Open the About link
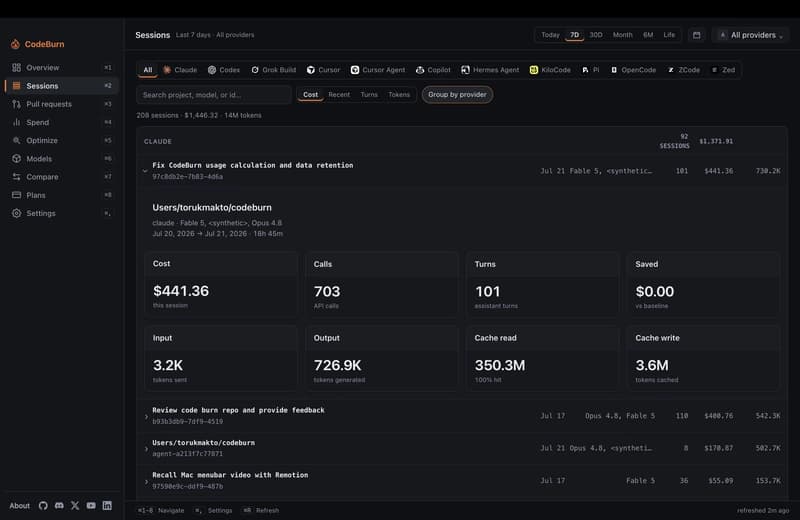Screen dimensions: 800x520 pos(19,506)
